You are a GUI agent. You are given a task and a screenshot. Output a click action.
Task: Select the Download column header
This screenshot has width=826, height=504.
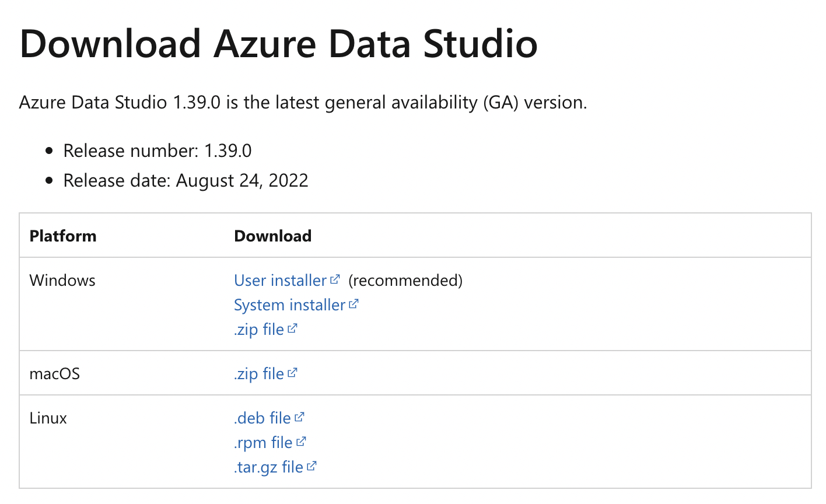pos(272,236)
